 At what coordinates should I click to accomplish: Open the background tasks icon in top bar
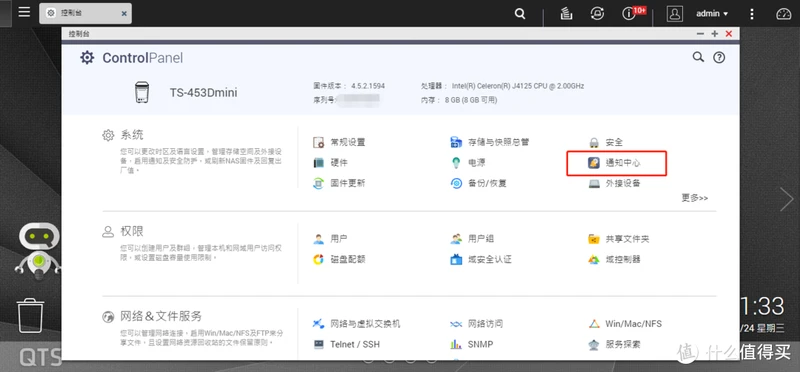(566, 14)
